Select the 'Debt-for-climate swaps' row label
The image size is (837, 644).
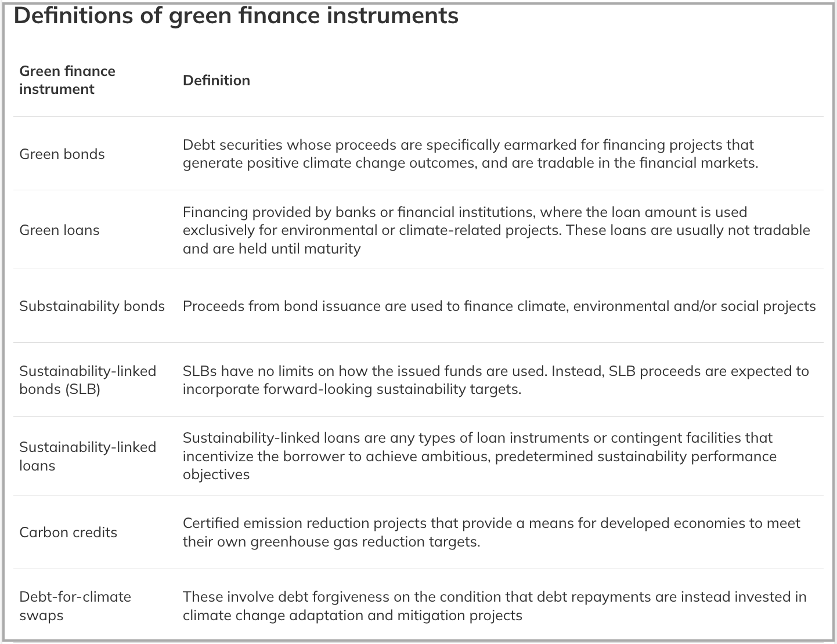coord(75,606)
